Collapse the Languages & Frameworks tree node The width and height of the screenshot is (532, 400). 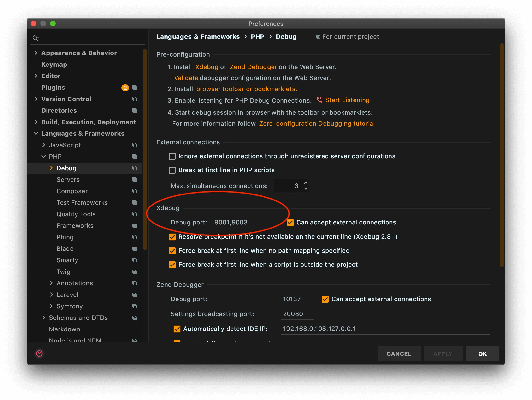coord(36,134)
